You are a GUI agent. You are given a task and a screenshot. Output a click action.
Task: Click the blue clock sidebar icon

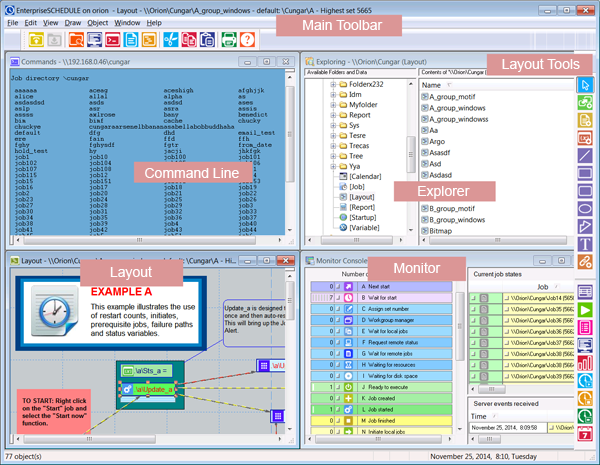[x=585, y=380]
